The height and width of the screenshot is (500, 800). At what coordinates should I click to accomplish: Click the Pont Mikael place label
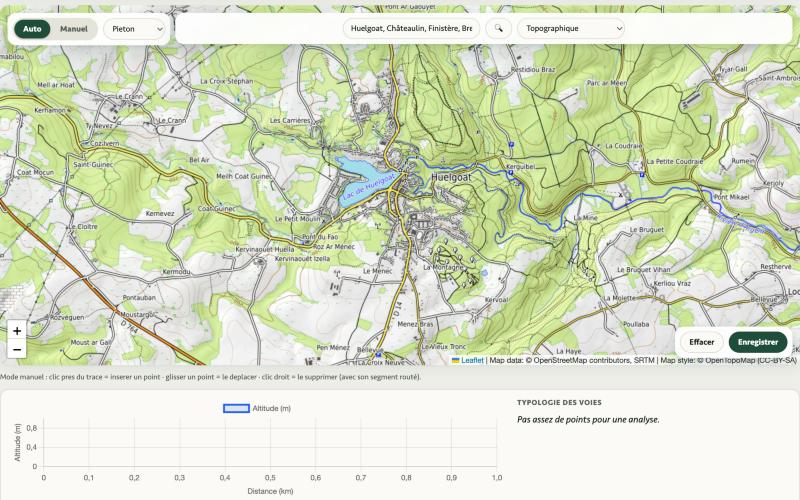coord(731,197)
